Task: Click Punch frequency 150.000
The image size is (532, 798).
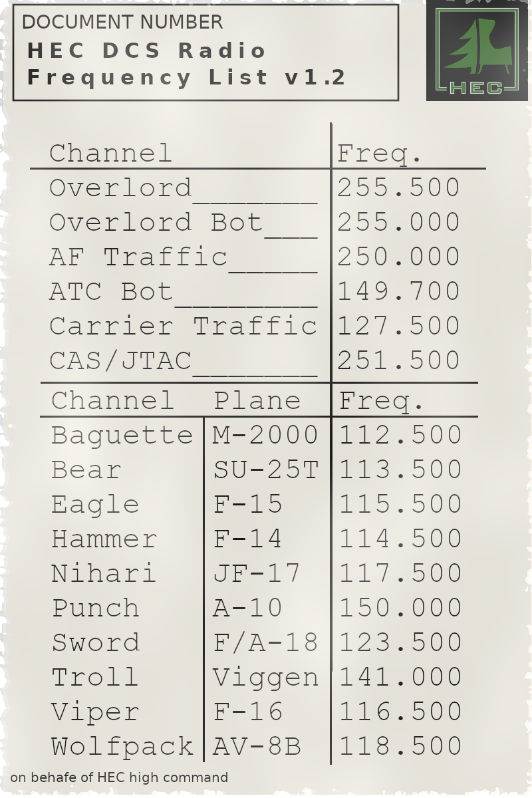Action: coord(400,608)
